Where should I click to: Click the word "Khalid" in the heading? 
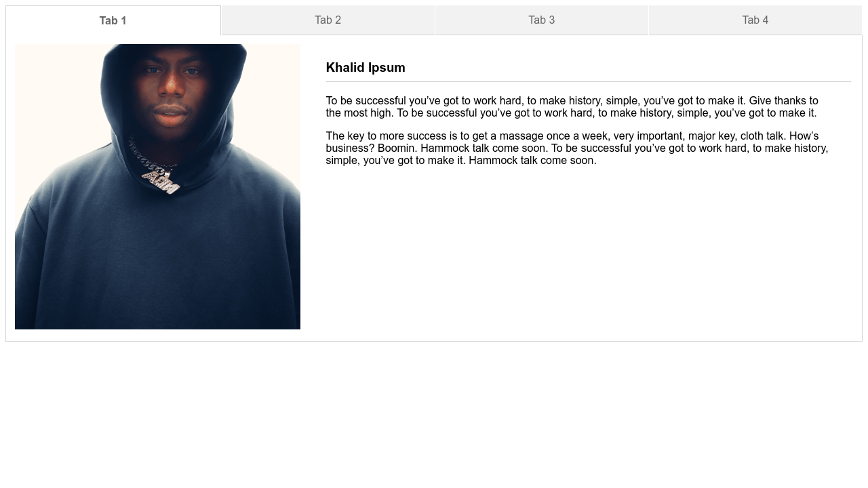click(x=346, y=68)
